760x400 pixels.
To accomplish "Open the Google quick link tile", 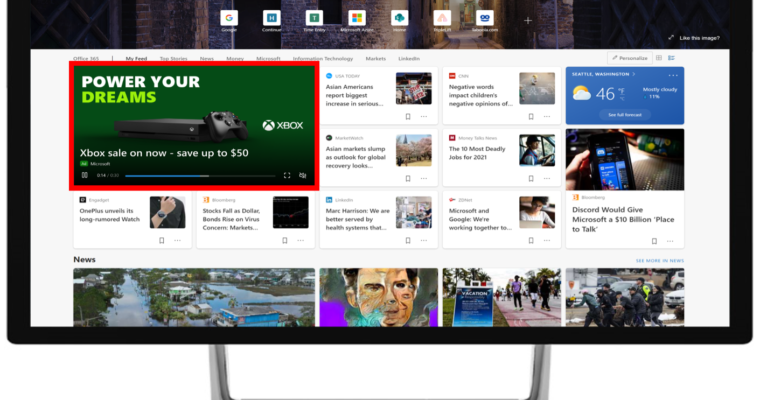I will [229, 18].
